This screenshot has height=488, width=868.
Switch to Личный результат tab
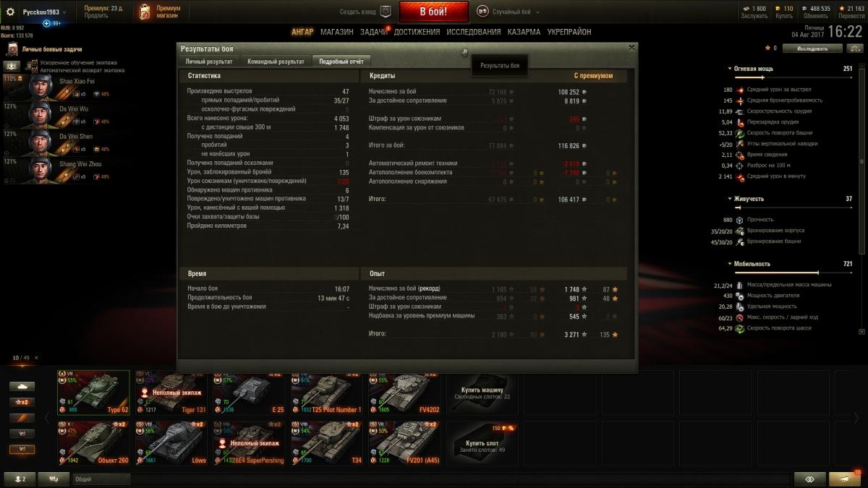point(209,61)
